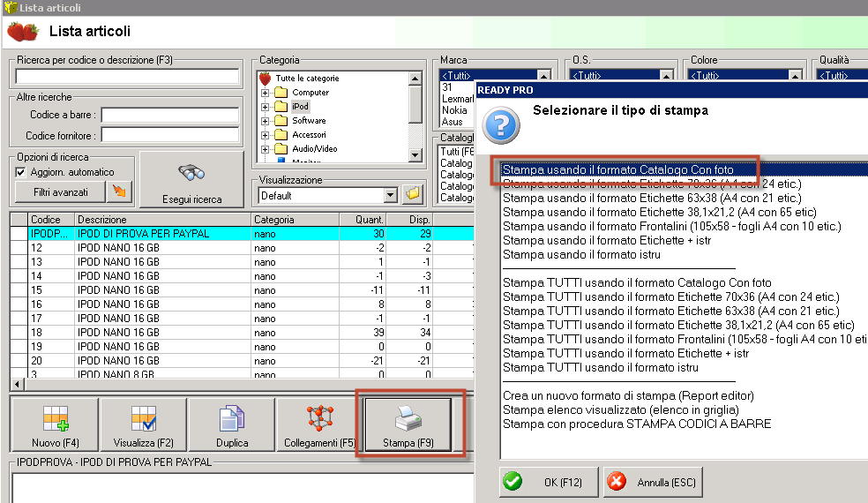
Task: Sort by Descrizione column header
Action: [162, 220]
